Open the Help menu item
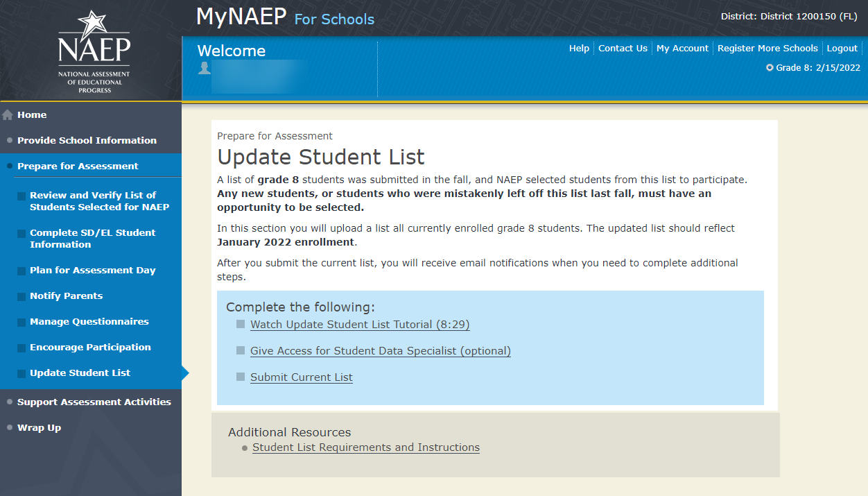 click(579, 49)
